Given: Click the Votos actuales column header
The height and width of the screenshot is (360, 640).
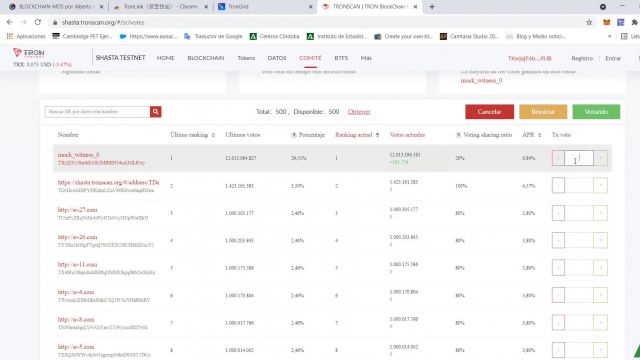Looking at the screenshot, I should coord(407,135).
